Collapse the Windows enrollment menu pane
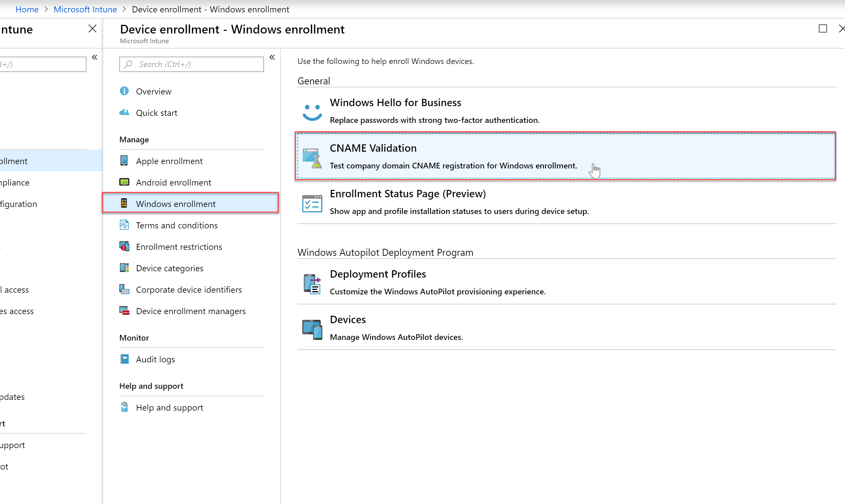The width and height of the screenshot is (845, 504). click(x=272, y=57)
